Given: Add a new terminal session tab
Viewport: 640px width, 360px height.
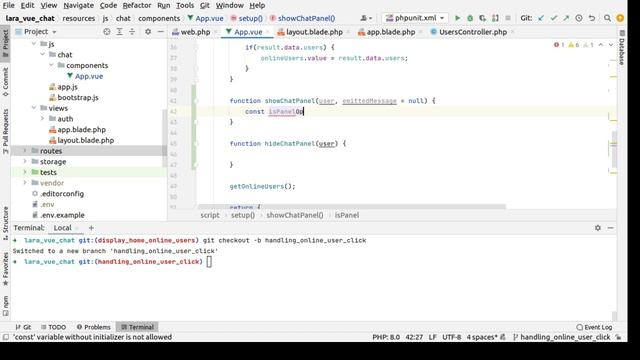Looking at the screenshot, I should (x=91, y=228).
